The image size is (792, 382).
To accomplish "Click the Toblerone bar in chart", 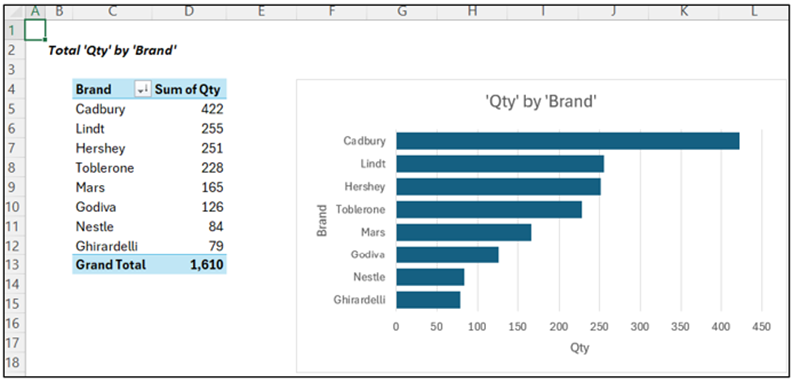I will pos(489,209).
